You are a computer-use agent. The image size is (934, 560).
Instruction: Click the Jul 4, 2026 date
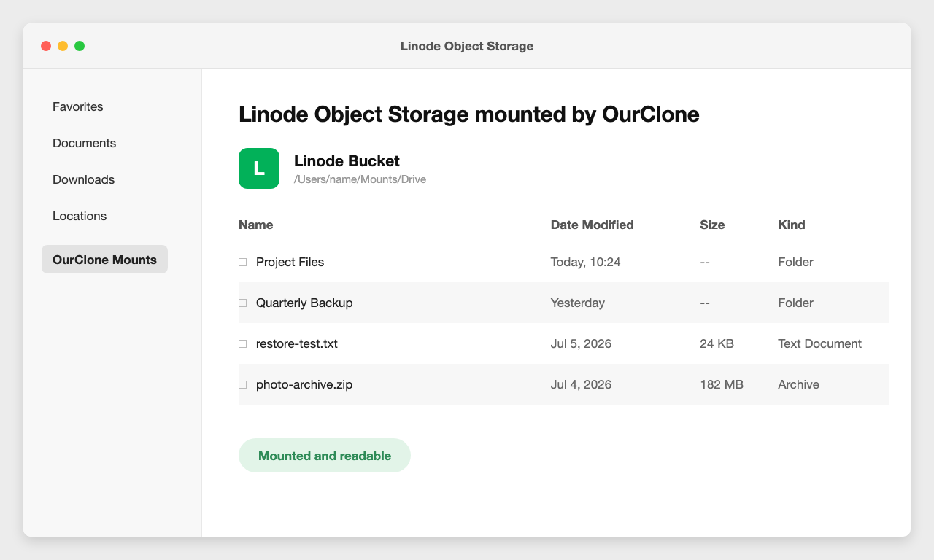coord(581,384)
